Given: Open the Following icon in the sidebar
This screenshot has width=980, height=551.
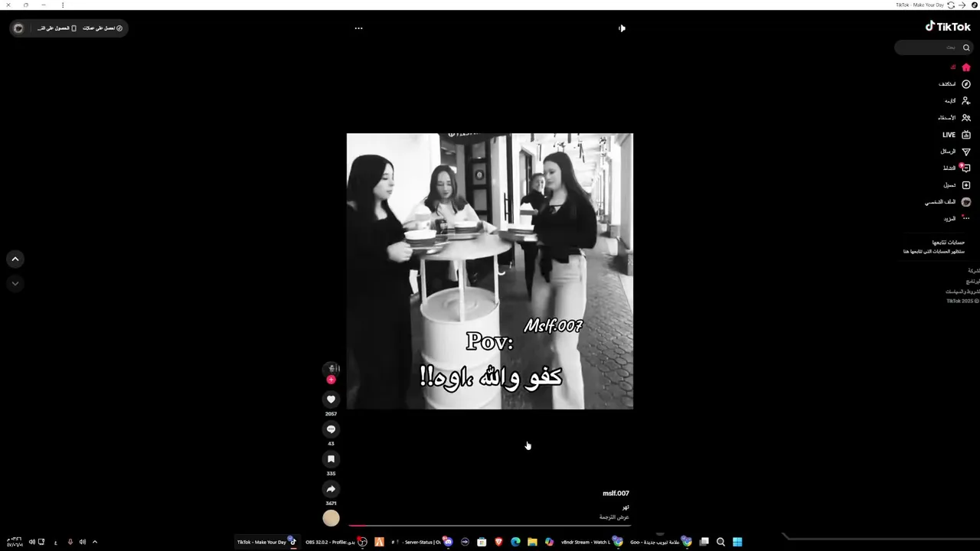Looking at the screenshot, I should click(966, 101).
